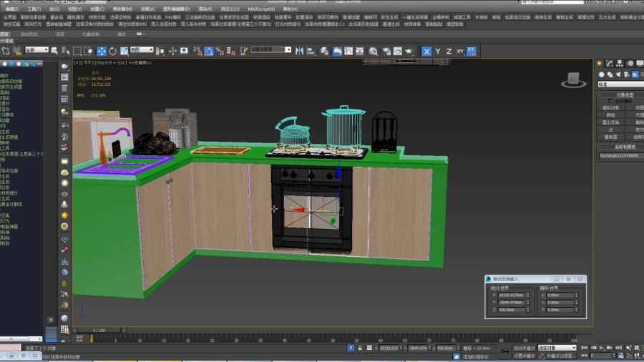Click the 重命名 script button
This screenshot has width=644, height=362.
57,17
